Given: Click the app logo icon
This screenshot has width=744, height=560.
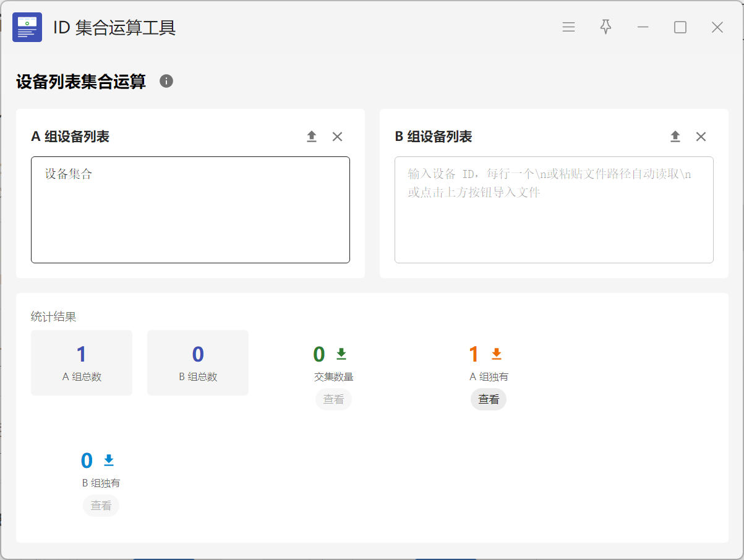Looking at the screenshot, I should (27, 27).
